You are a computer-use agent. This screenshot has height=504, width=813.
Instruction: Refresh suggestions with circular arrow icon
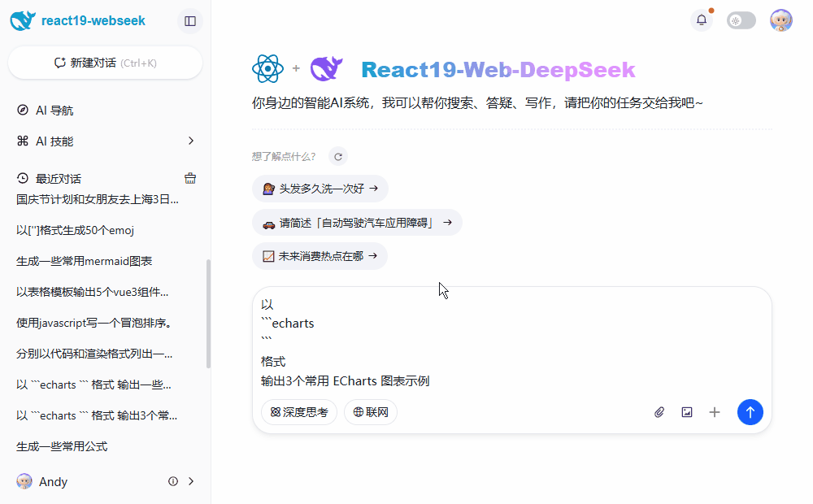338,157
